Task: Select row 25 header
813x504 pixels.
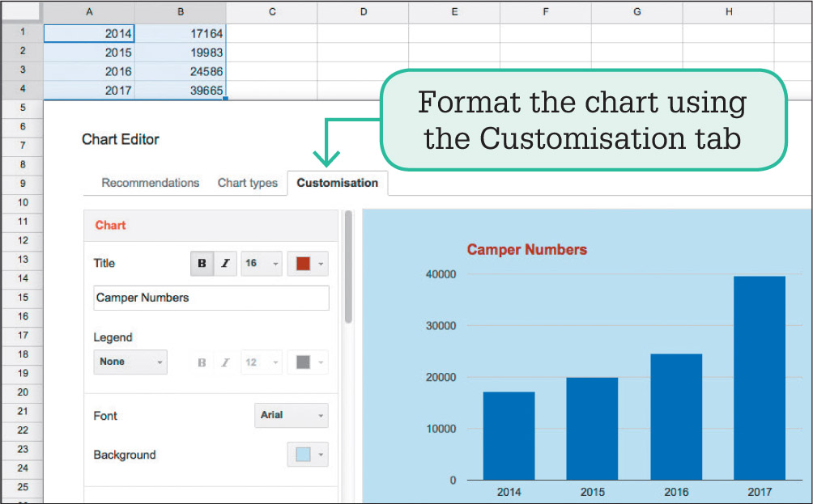Action: click(23, 488)
